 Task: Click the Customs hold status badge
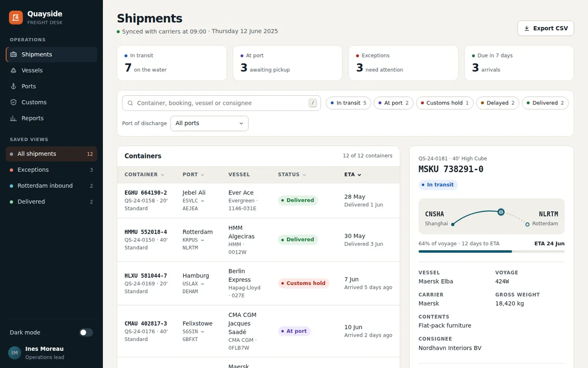pos(304,283)
